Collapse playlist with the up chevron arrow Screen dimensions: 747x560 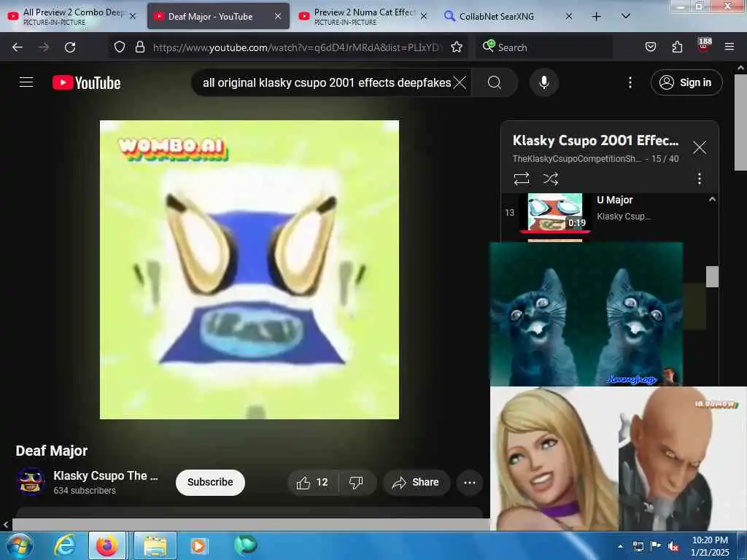[712, 200]
